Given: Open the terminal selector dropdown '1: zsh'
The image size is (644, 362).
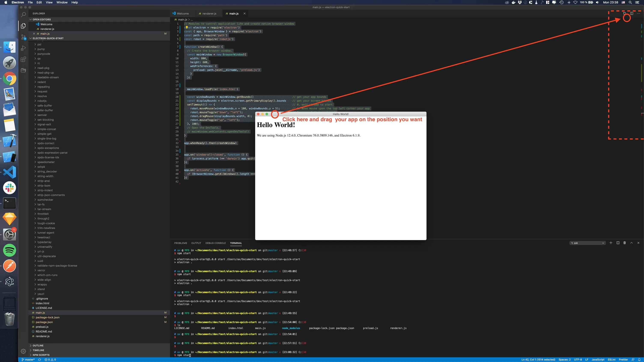Looking at the screenshot, I should [587, 243].
